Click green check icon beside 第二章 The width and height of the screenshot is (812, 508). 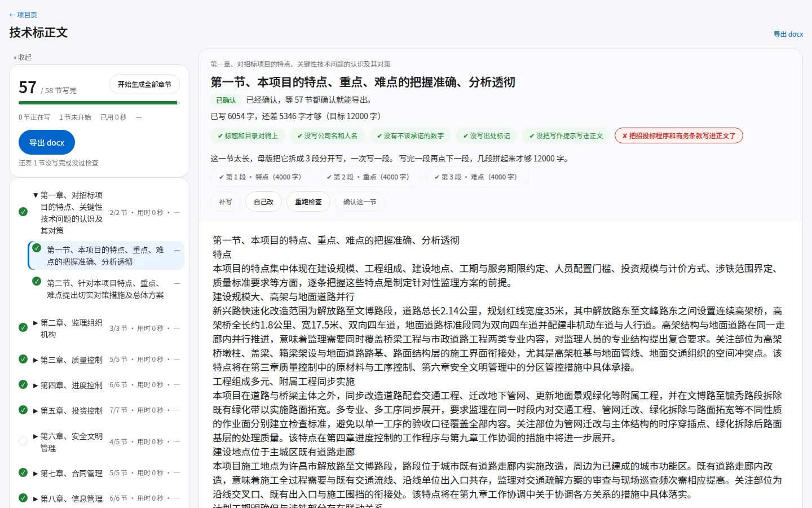23,327
